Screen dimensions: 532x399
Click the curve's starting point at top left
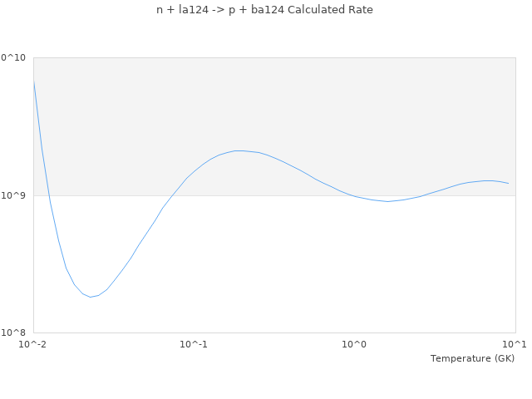click(x=33, y=81)
